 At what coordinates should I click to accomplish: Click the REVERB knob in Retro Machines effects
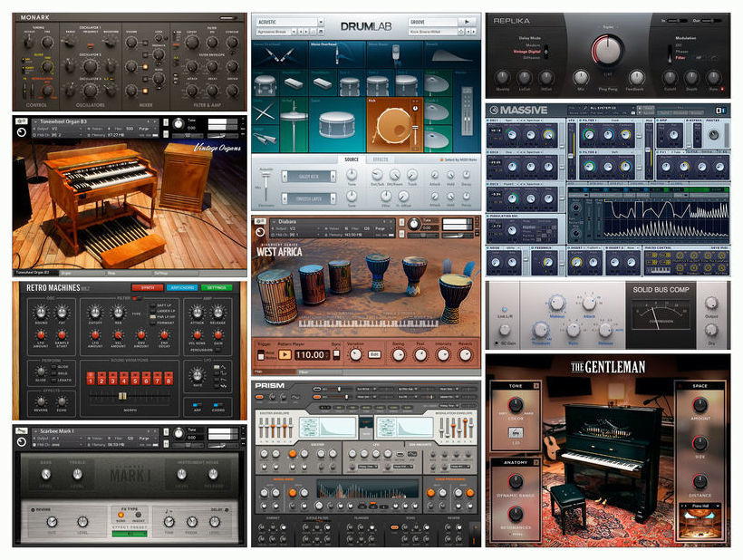click(41, 401)
